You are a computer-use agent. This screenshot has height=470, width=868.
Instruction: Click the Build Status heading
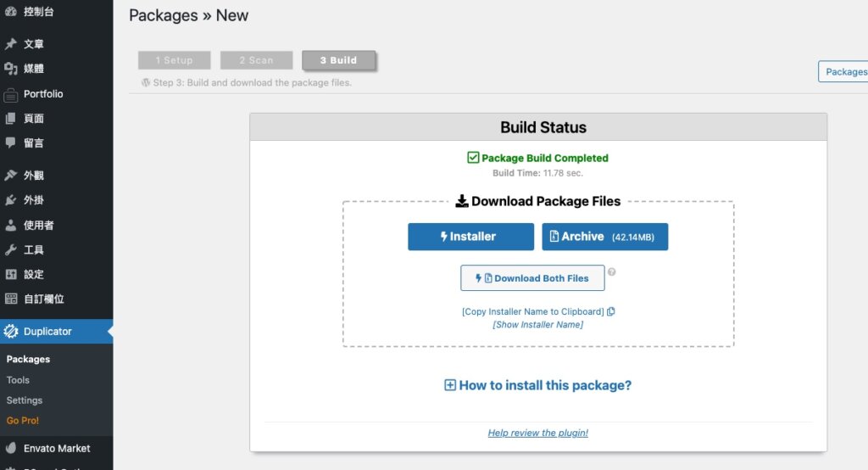coord(543,127)
